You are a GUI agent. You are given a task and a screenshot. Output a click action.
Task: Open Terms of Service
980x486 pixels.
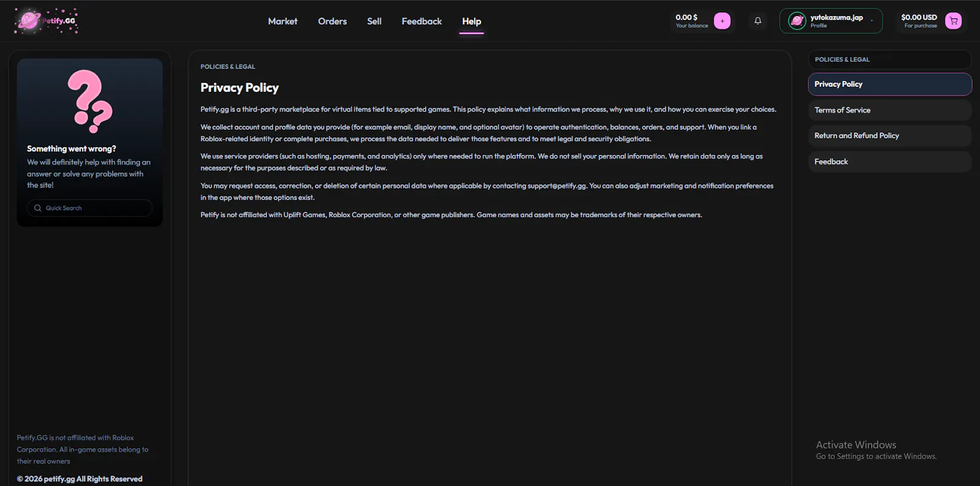890,110
